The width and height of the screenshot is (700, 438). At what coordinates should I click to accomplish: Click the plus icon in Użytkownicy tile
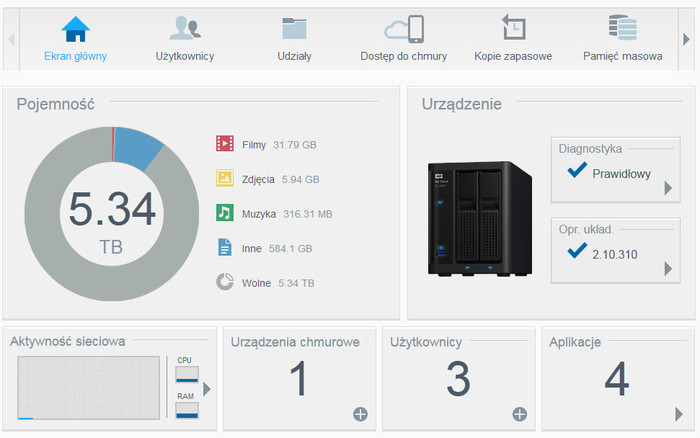click(519, 414)
